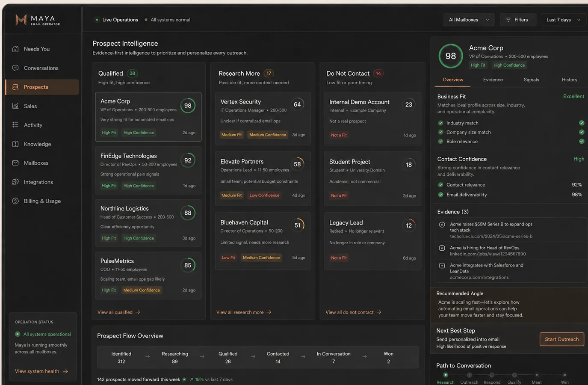Click the Company size match green check on right
Viewport: 588px width, 385px height.
[x=582, y=132]
